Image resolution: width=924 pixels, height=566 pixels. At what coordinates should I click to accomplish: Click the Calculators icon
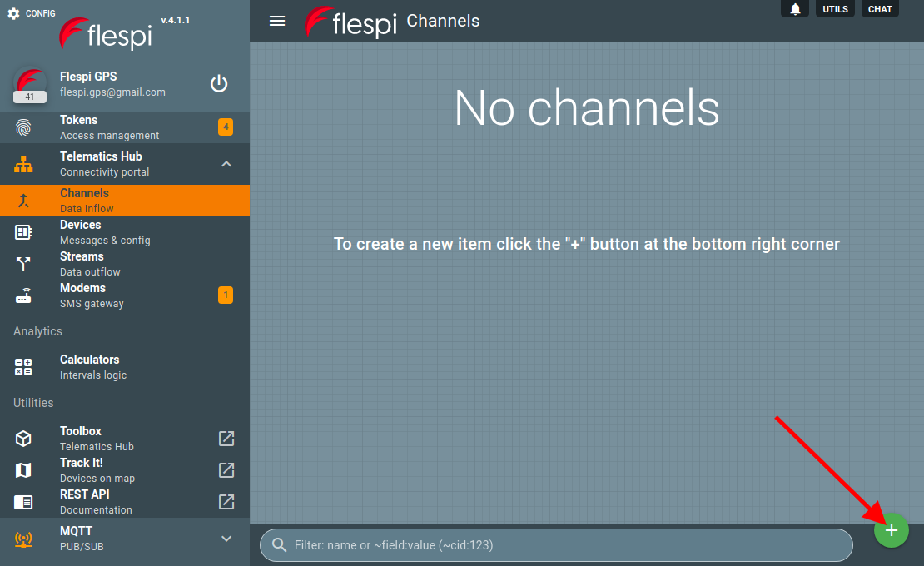[24, 367]
